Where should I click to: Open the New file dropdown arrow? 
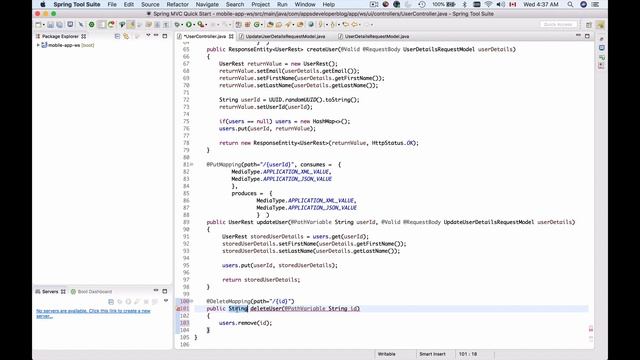click(43, 25)
